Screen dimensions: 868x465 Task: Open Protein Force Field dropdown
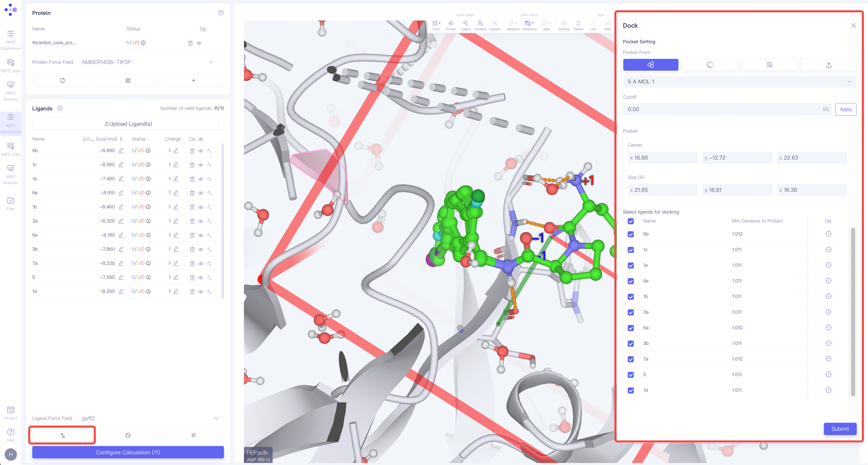point(148,62)
